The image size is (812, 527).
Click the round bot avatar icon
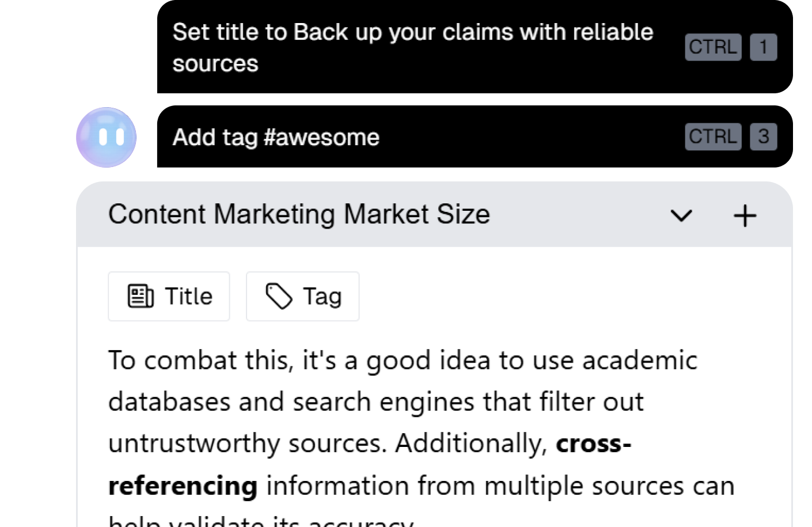tap(107, 137)
